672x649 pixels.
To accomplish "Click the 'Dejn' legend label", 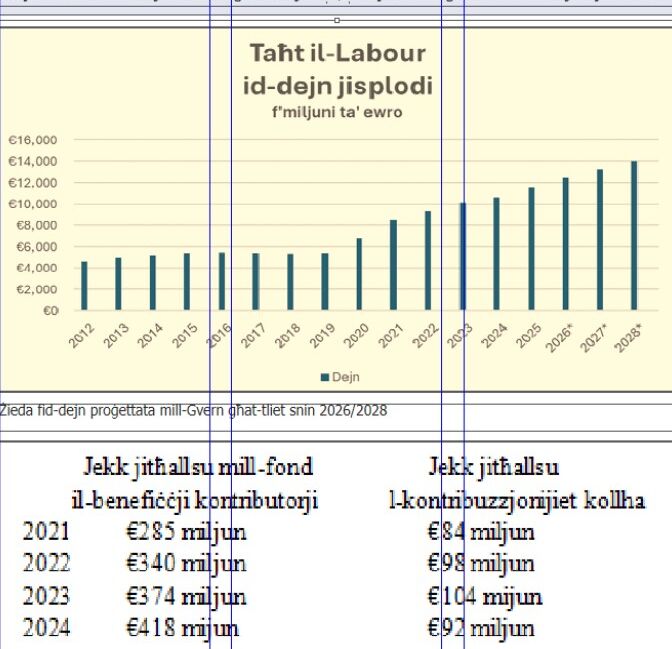I will pos(345,377).
